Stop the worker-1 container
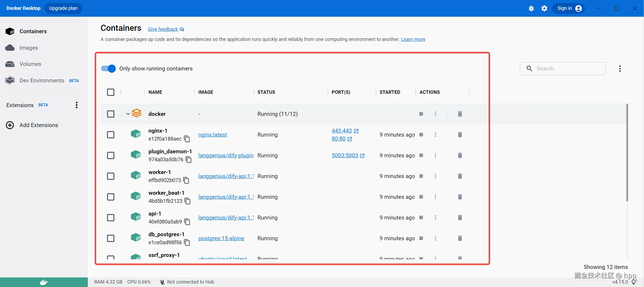This screenshot has height=287, width=644. [x=421, y=176]
